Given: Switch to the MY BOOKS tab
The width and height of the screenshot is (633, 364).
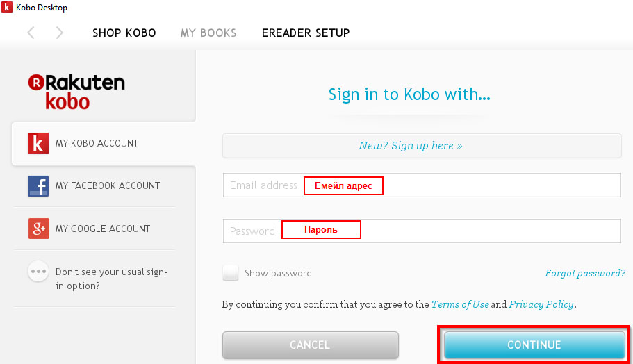Looking at the screenshot, I should click(x=208, y=33).
